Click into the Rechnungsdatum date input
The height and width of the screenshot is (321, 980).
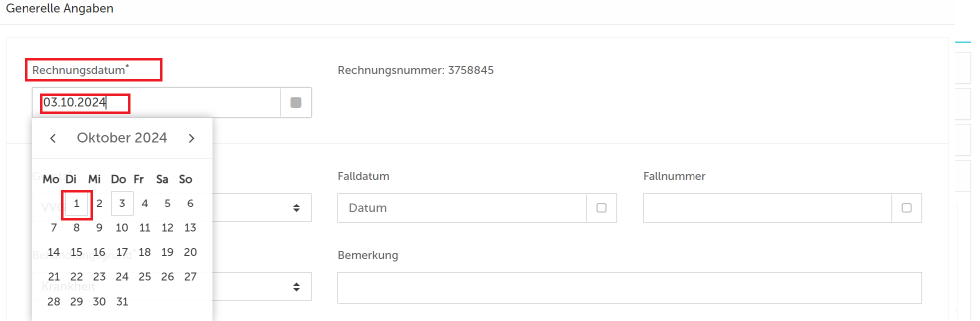click(x=156, y=102)
